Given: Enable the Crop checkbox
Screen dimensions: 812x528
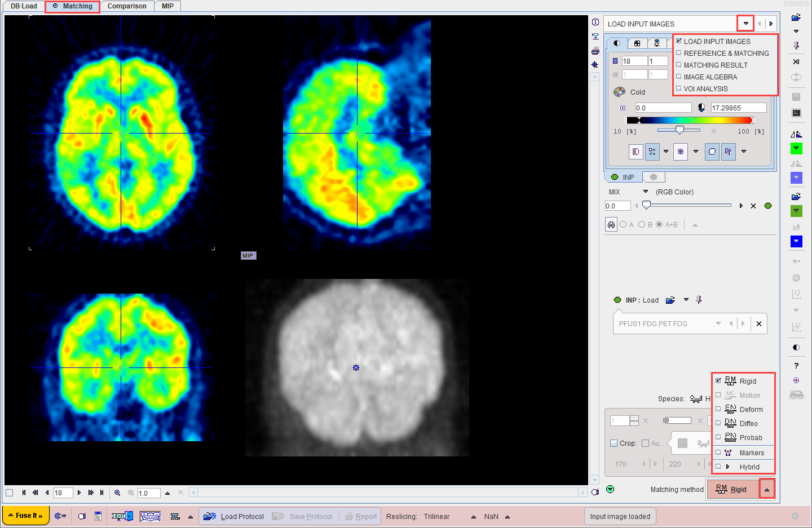Looking at the screenshot, I should coord(614,443).
